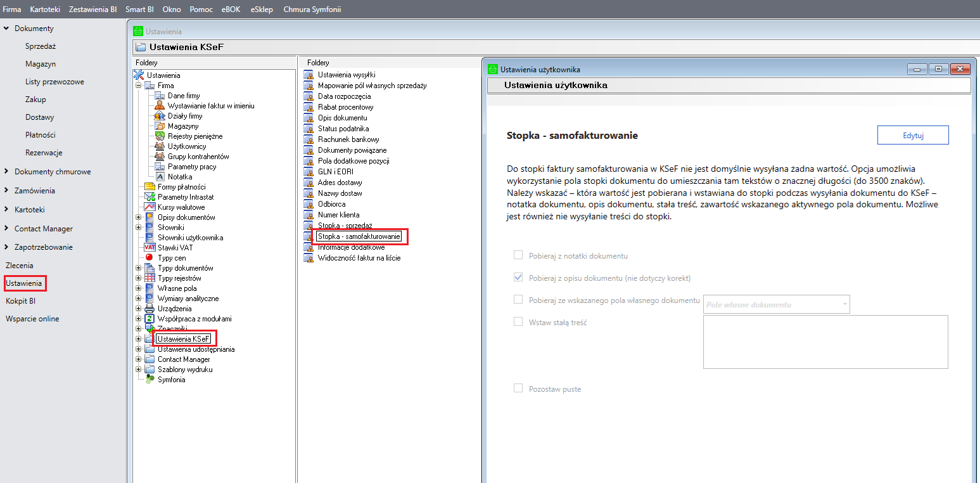Select Mapowanie pól własnych sprzedaży entry

pyautogui.click(x=372, y=86)
